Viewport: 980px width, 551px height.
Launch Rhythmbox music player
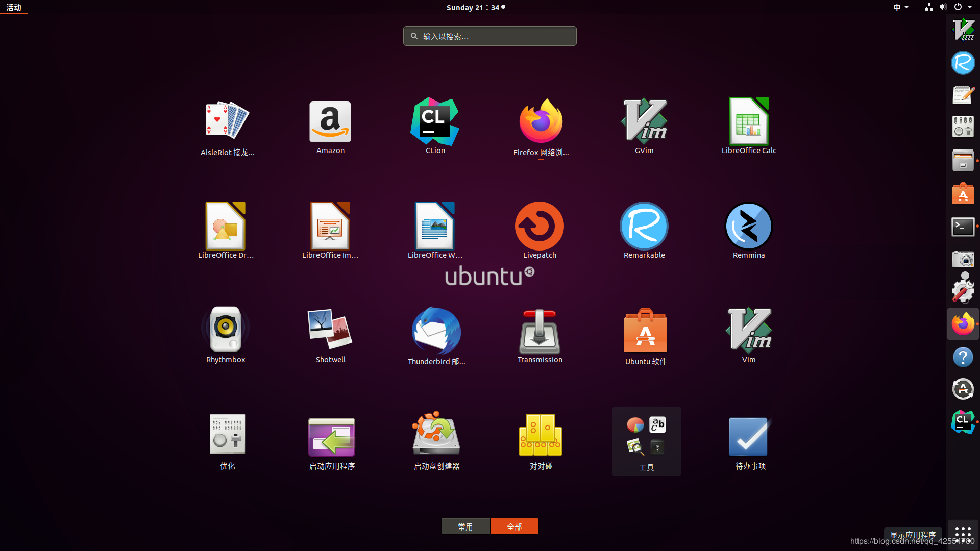pyautogui.click(x=225, y=329)
